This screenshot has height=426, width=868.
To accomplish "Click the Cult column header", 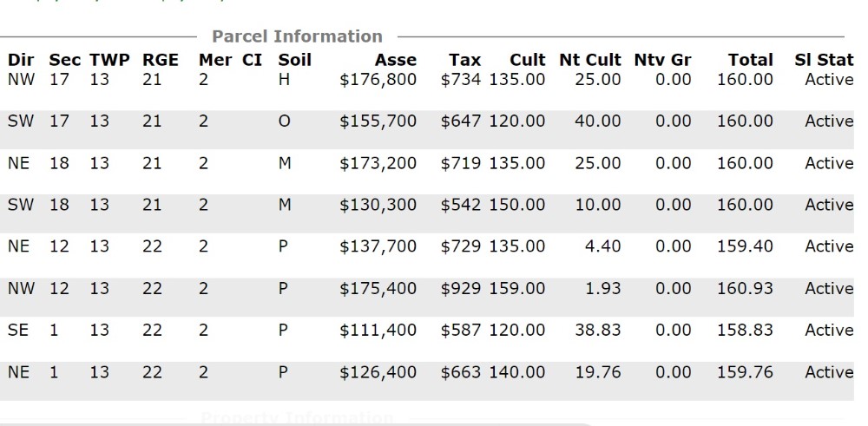I will click(x=528, y=60).
